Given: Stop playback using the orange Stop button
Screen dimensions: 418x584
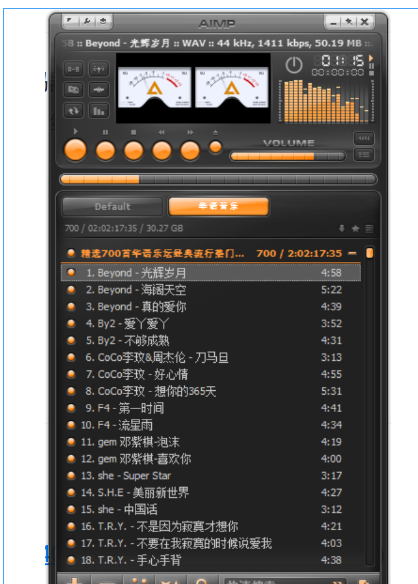Looking at the screenshot, I should (134, 151).
